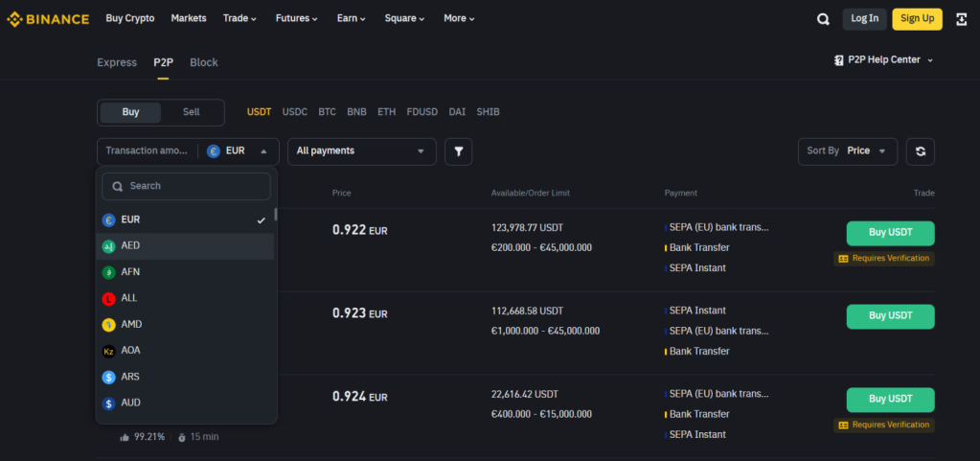Refresh the P2P listings
Viewport: 980px width, 461px height.
pyautogui.click(x=920, y=151)
